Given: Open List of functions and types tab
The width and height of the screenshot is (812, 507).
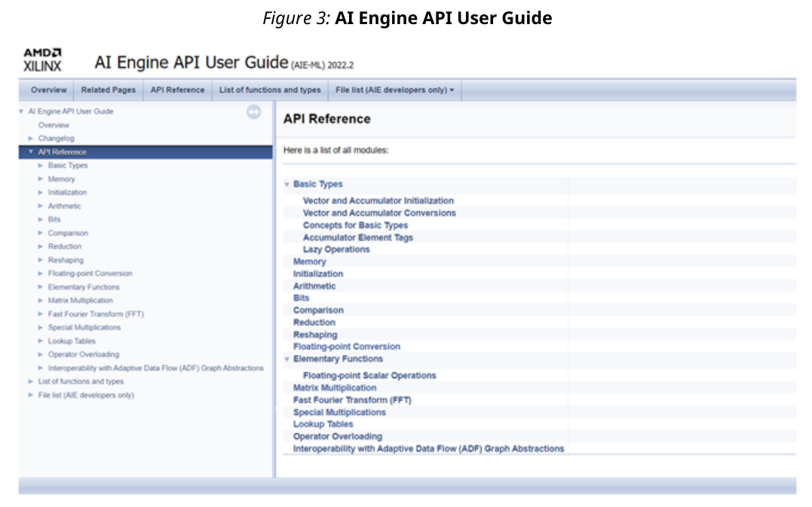Looking at the screenshot, I should click(270, 90).
